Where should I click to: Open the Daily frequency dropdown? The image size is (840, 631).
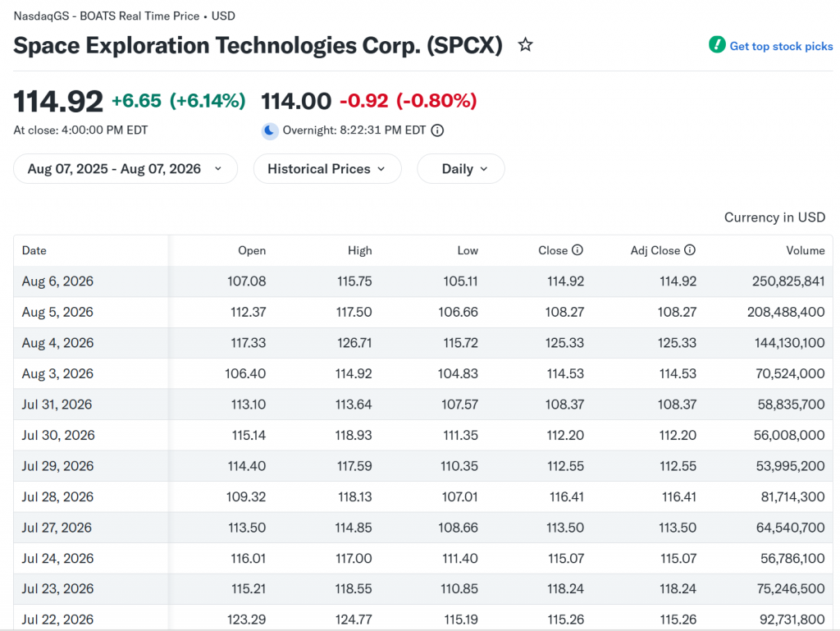click(461, 169)
